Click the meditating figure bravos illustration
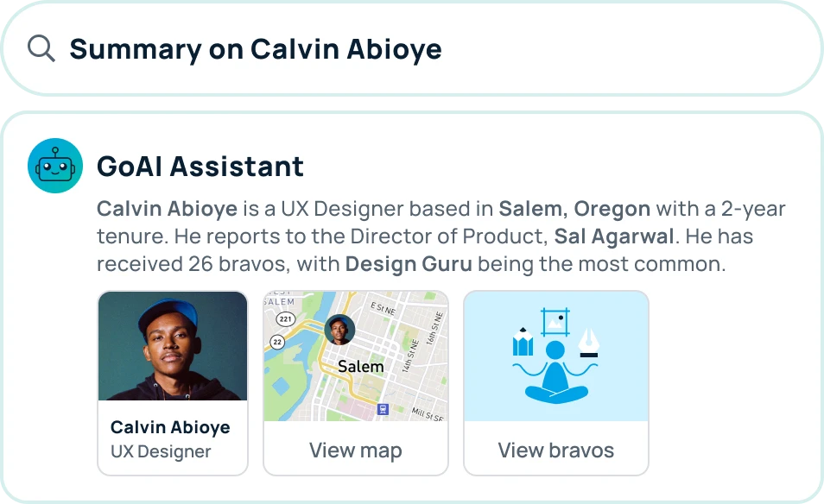Image resolution: width=824 pixels, height=504 pixels. pos(556,372)
